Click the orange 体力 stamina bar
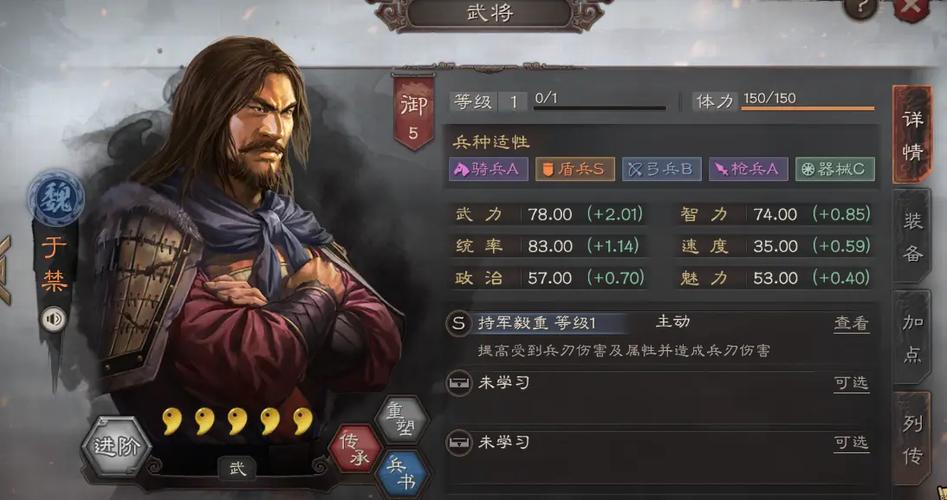Screen dimensions: 947x500 point(807,109)
